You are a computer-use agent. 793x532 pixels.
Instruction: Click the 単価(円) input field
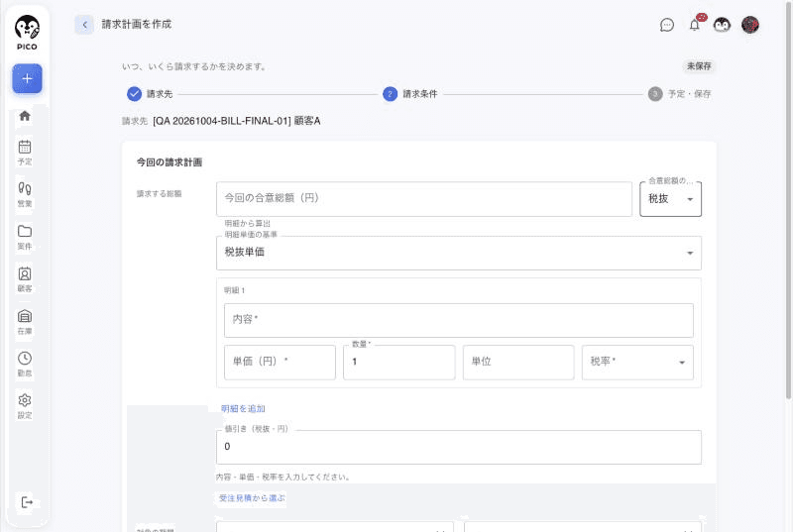[x=280, y=362]
